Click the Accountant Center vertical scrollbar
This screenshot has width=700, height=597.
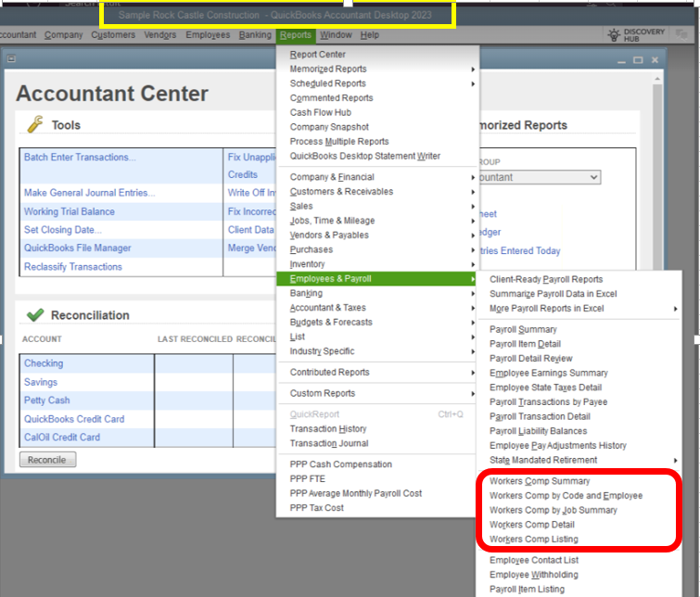pyautogui.click(x=657, y=174)
